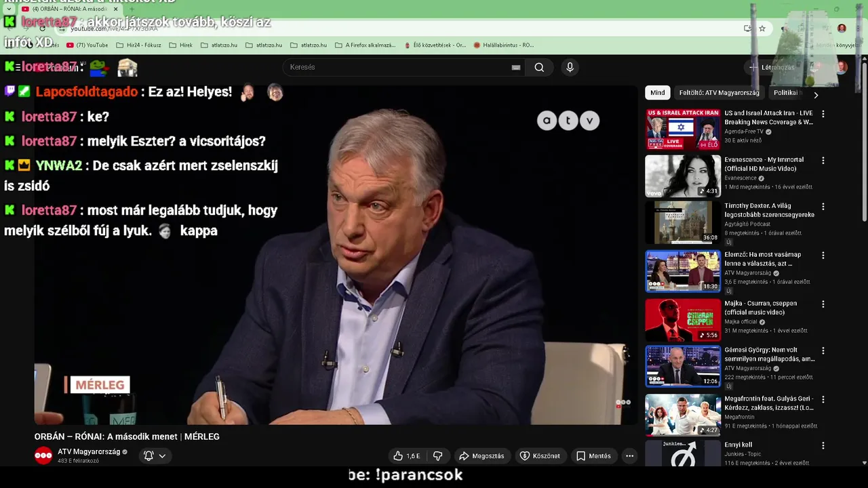Click Agytágító Podcast channel name
The height and width of the screenshot is (488, 868).
click(747, 224)
